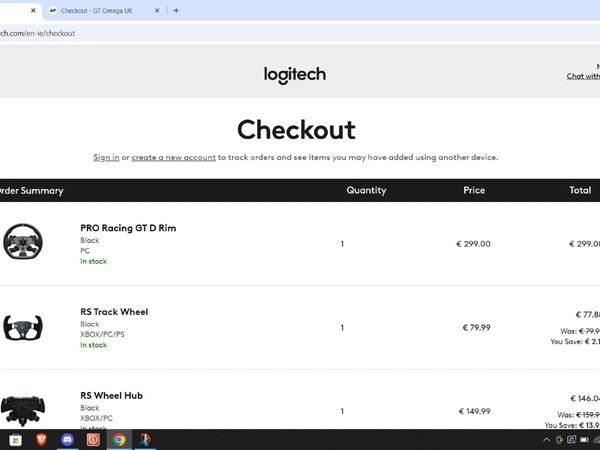Image resolution: width=600 pixels, height=450 pixels.
Task: Open Microsoft Store from the taskbar
Action: click(16, 440)
